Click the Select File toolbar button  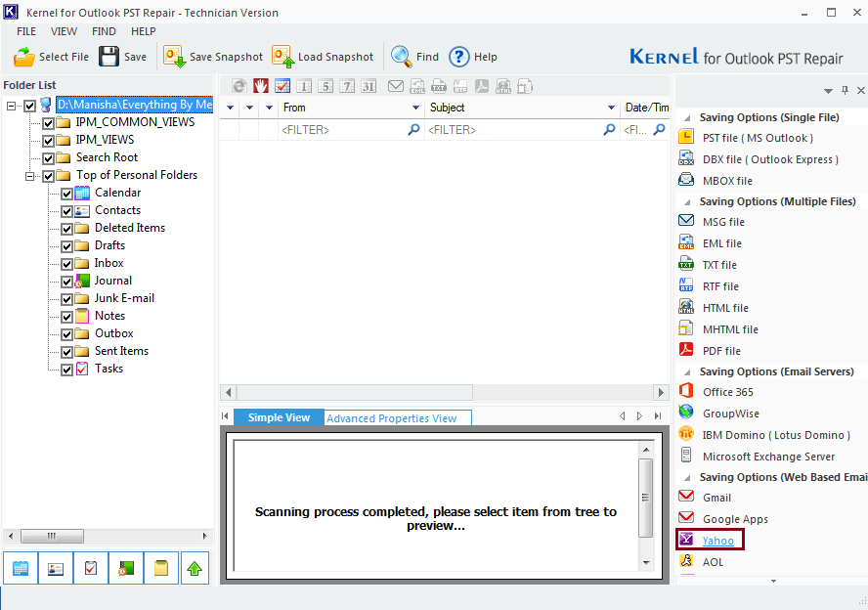(51, 57)
